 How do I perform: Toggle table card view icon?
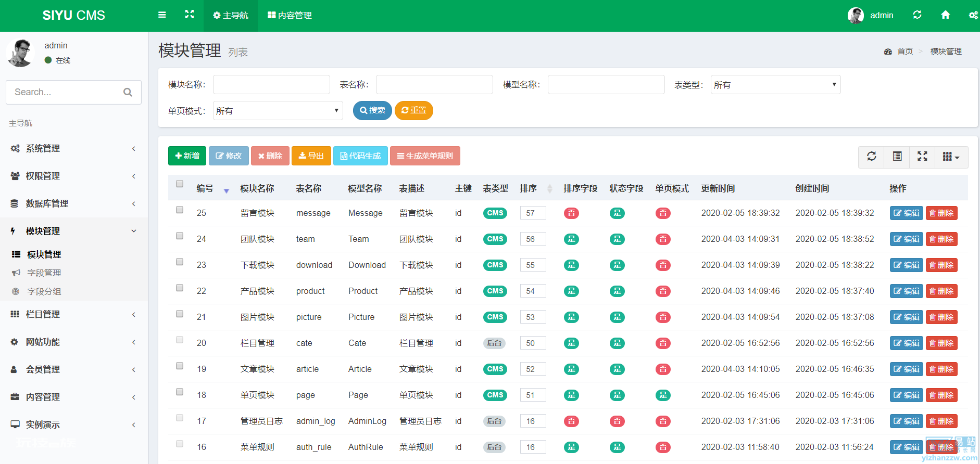click(897, 157)
